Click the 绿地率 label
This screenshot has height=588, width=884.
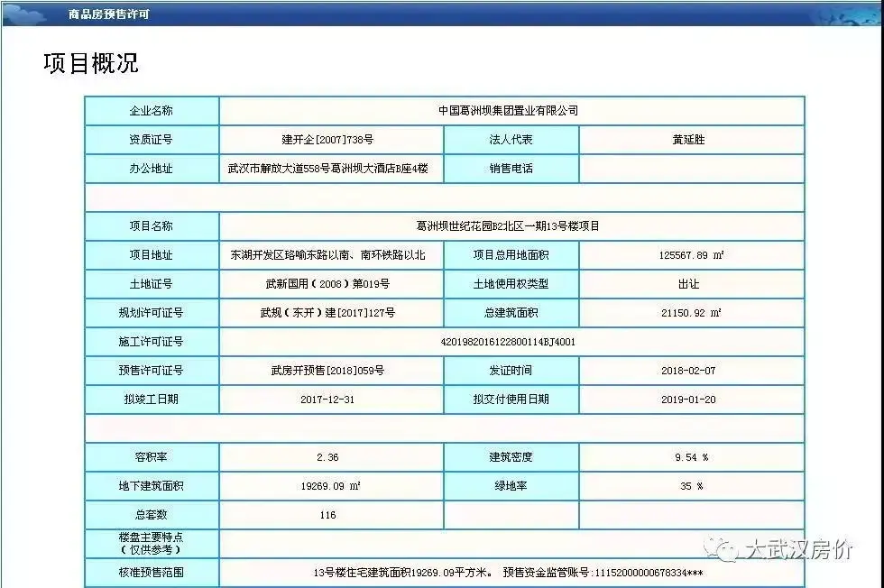pyautogui.click(x=511, y=485)
